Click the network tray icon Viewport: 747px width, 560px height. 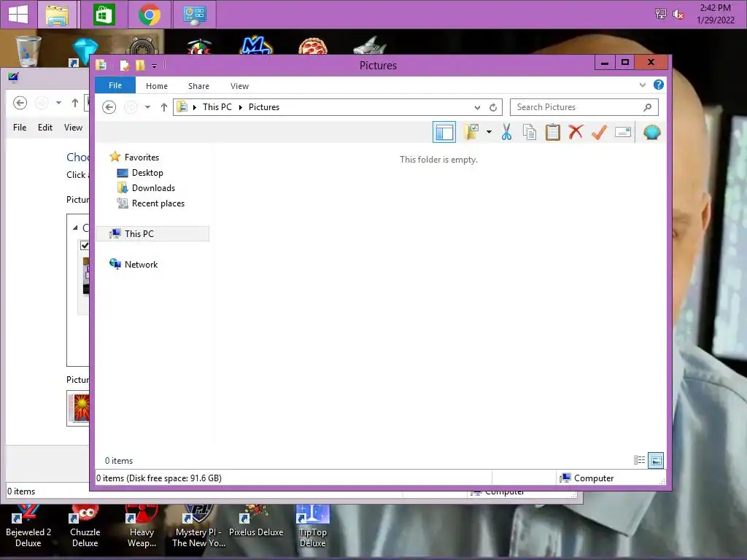[x=661, y=14]
